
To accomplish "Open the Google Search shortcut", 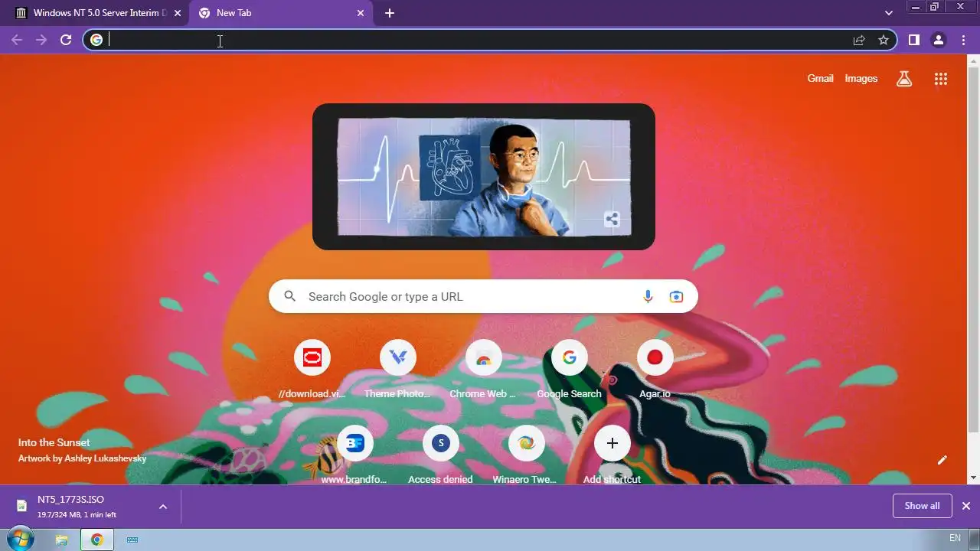I will tap(570, 370).
